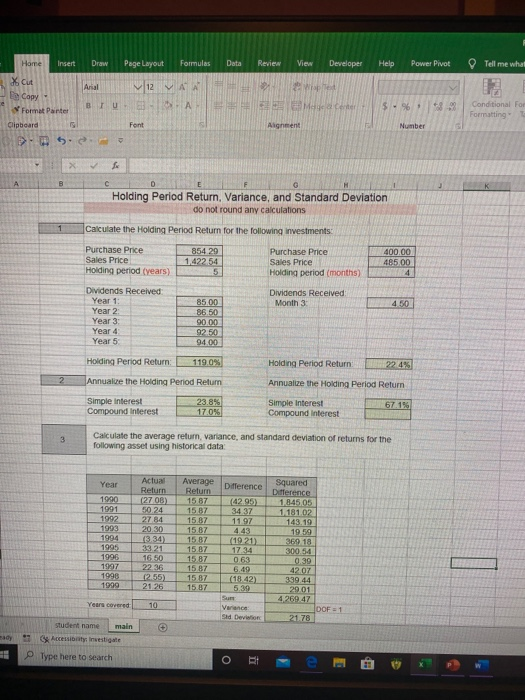Click Redo in Quick Access Toolbar
525x700 pixels.
point(81,141)
